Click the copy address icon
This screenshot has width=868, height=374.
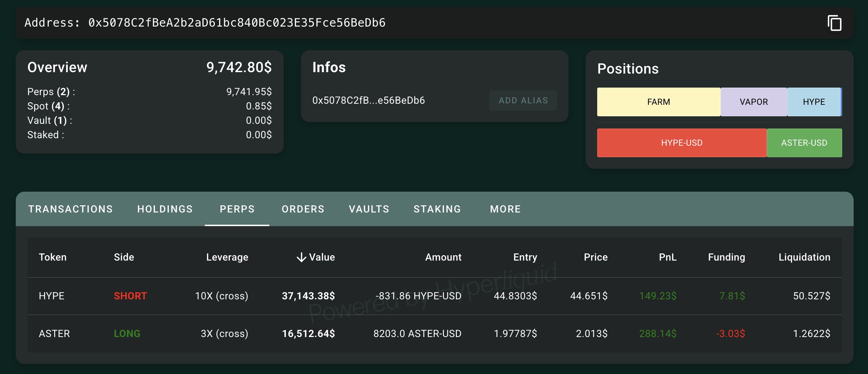point(835,23)
